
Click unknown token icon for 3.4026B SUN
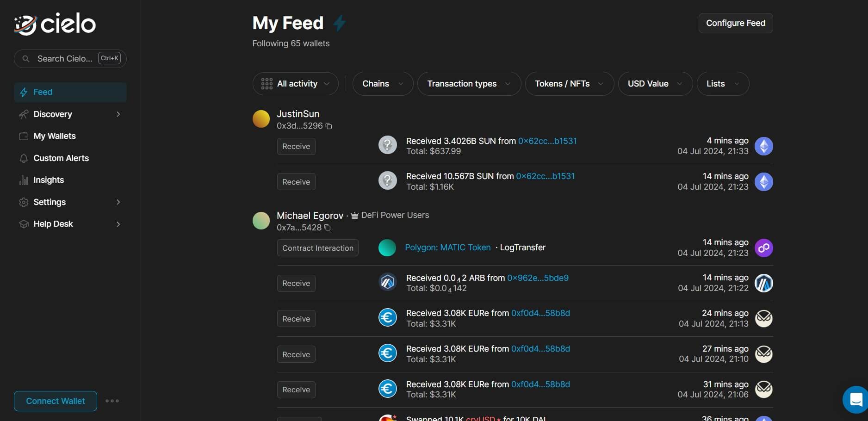(x=388, y=145)
